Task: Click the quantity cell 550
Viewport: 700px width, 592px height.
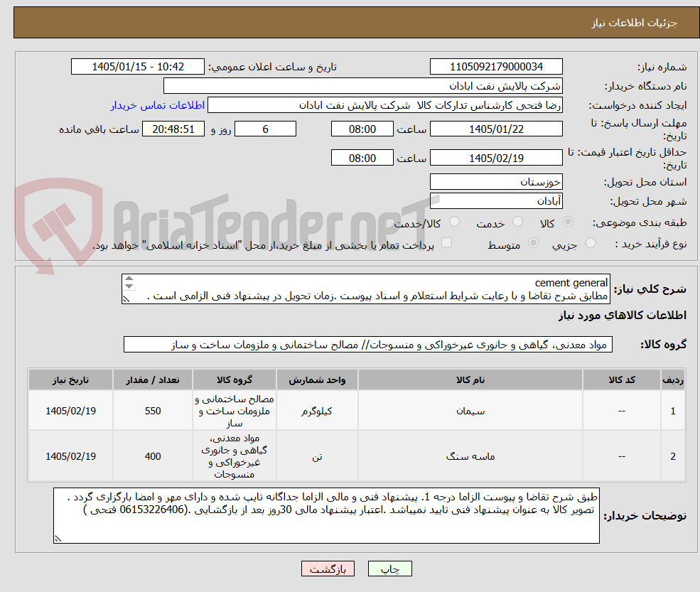Action: coord(153,411)
